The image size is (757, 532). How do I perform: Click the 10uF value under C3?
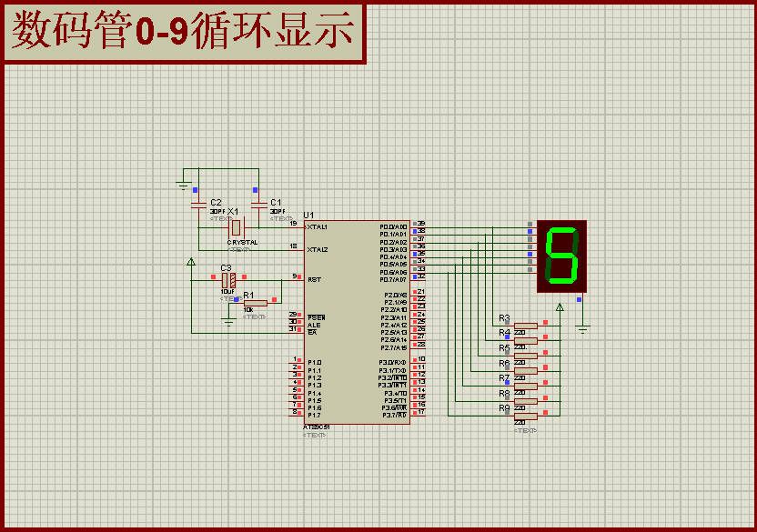coord(227,292)
